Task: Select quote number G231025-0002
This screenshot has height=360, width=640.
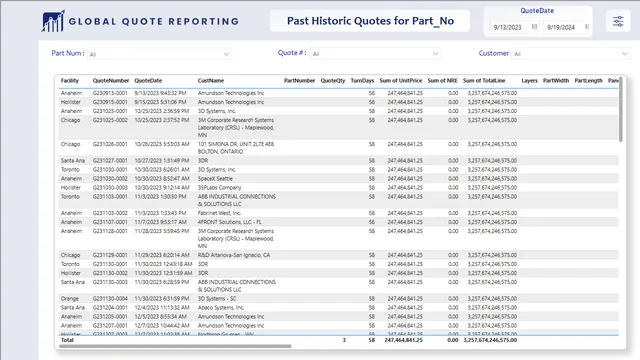Action: click(110, 120)
